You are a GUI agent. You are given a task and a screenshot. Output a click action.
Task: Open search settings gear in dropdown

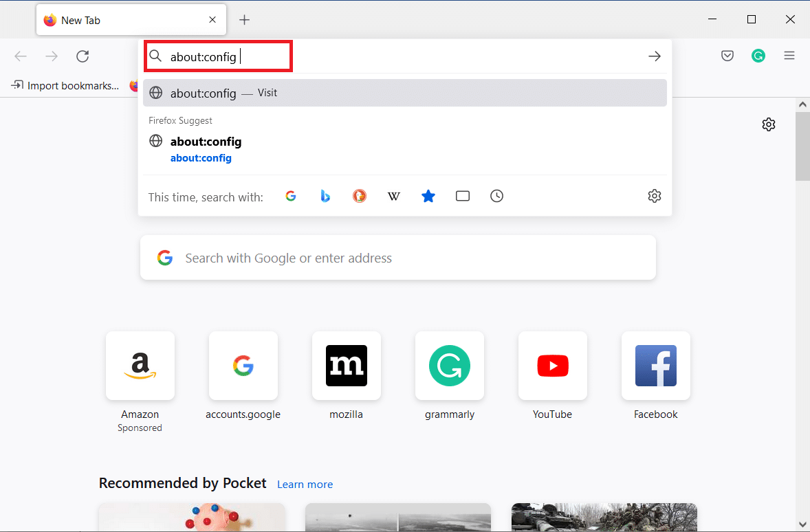click(x=655, y=197)
